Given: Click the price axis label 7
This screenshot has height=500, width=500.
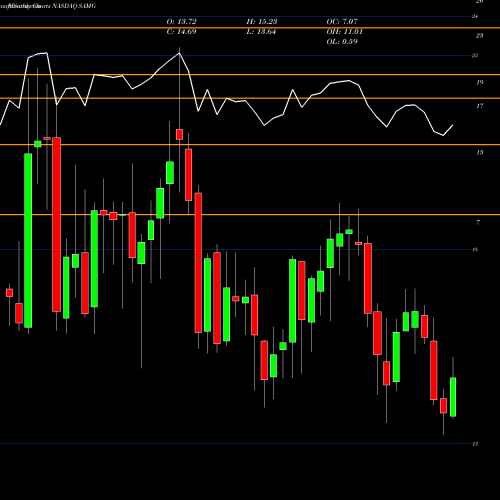Looking at the screenshot, I should pos(478,222).
